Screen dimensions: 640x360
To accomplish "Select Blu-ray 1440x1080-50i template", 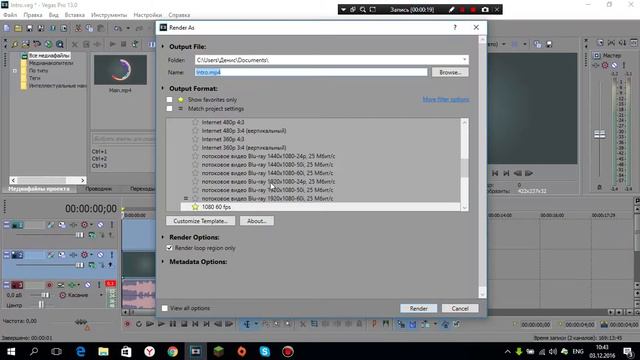I will [x=267, y=164].
